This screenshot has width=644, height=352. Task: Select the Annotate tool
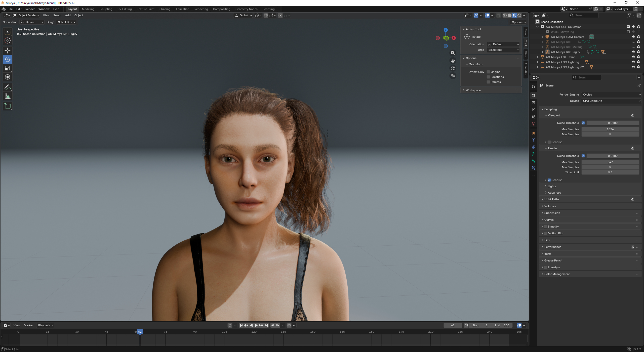pyautogui.click(x=8, y=87)
